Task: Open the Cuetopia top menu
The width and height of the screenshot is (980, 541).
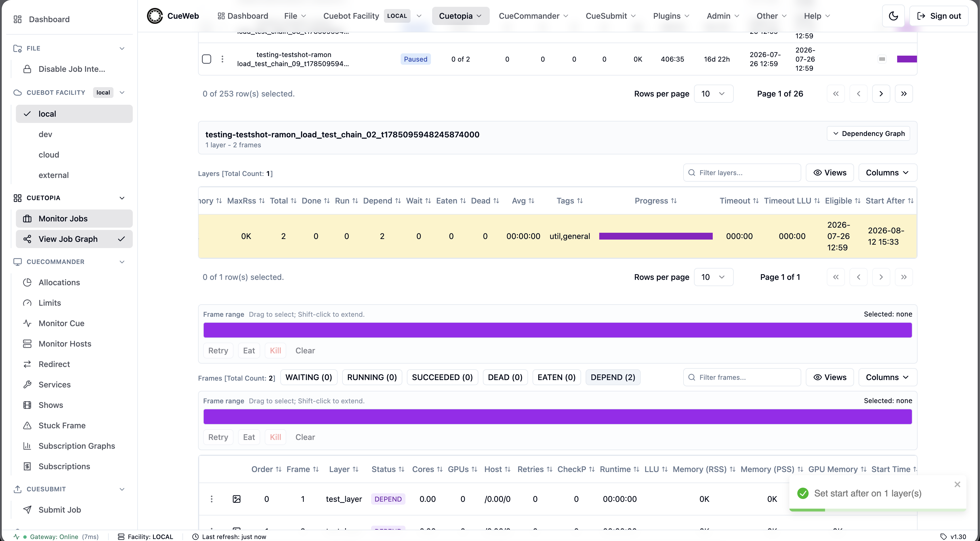Action: pyautogui.click(x=460, y=16)
